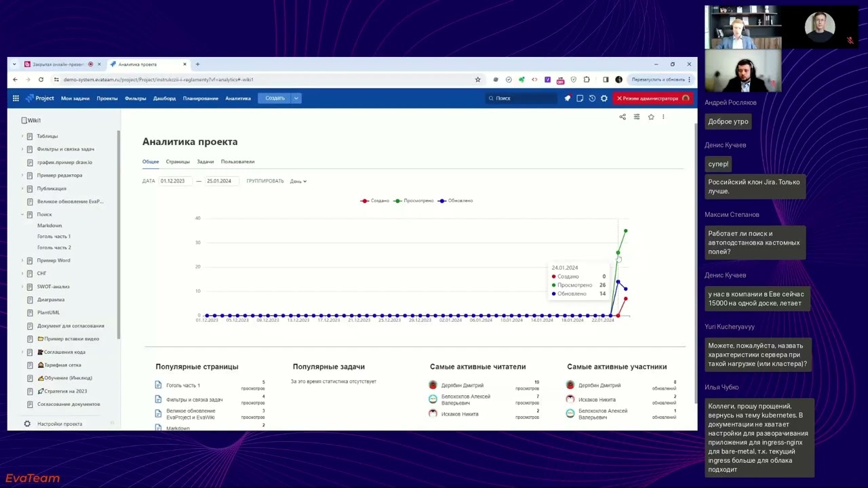Toggle the Просмотрено series in chart legend
Image resolution: width=868 pixels, height=488 pixels.
click(414, 201)
